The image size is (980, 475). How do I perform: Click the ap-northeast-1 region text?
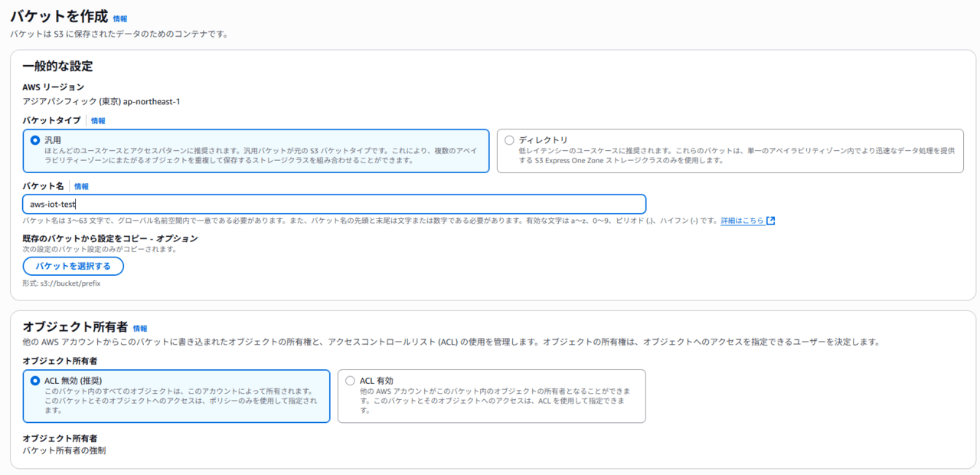coord(152,101)
